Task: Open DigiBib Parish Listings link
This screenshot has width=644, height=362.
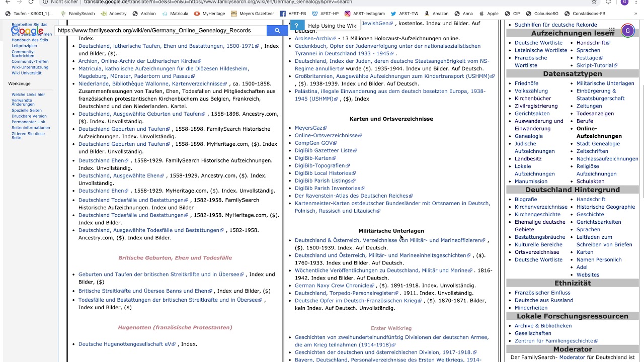Action: pos(325,180)
